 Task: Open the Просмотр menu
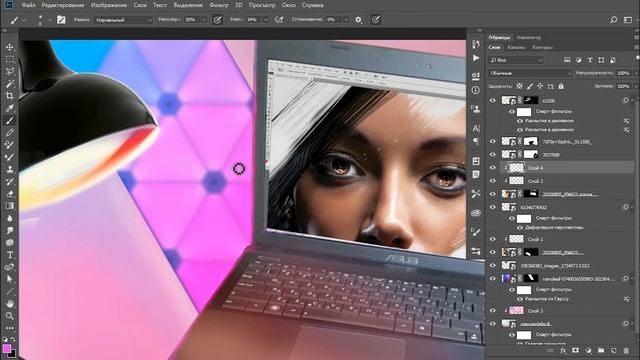[262, 5]
